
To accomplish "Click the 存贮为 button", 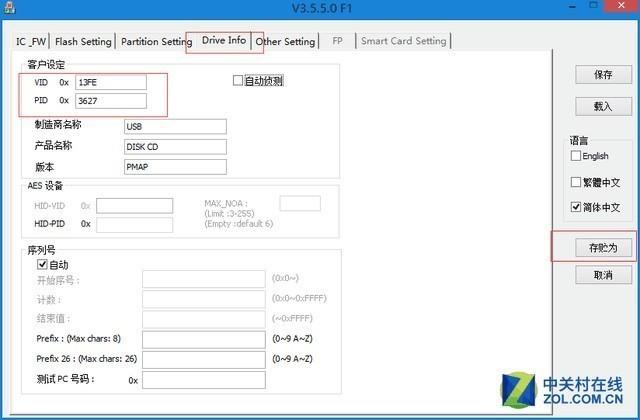I will coord(603,248).
